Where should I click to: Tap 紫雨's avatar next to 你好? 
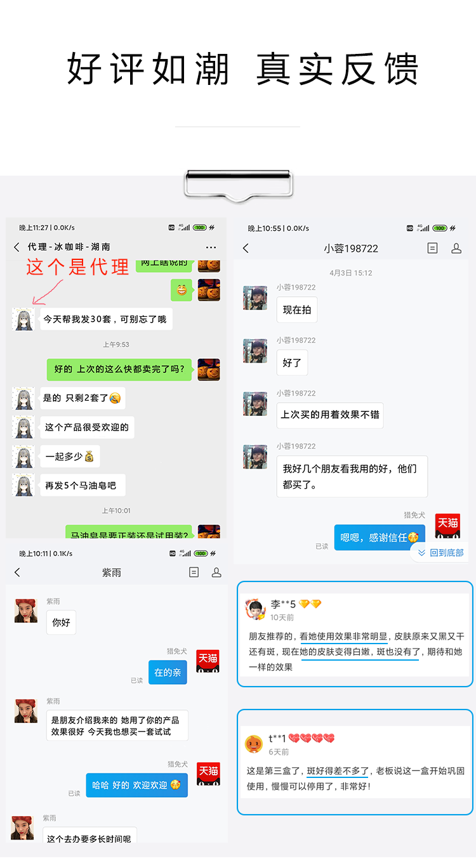pos(26,611)
